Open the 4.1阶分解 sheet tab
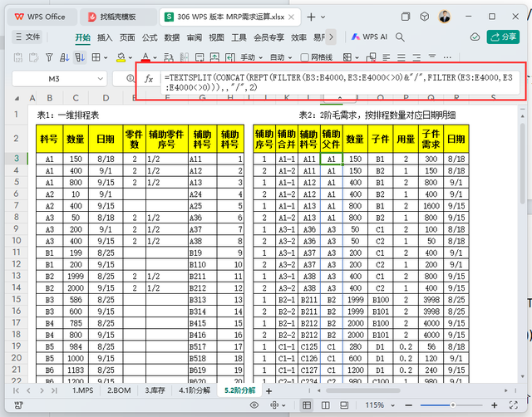 [x=195, y=390]
